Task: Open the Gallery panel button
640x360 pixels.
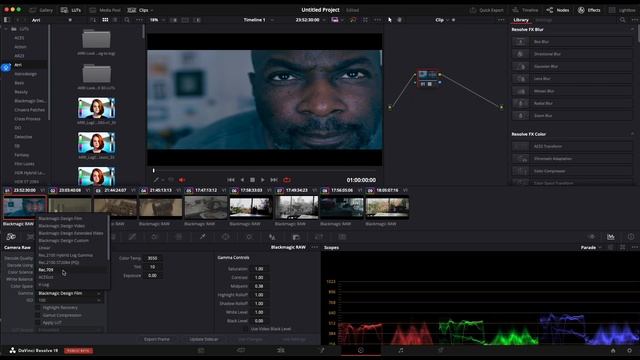Action: (41, 10)
